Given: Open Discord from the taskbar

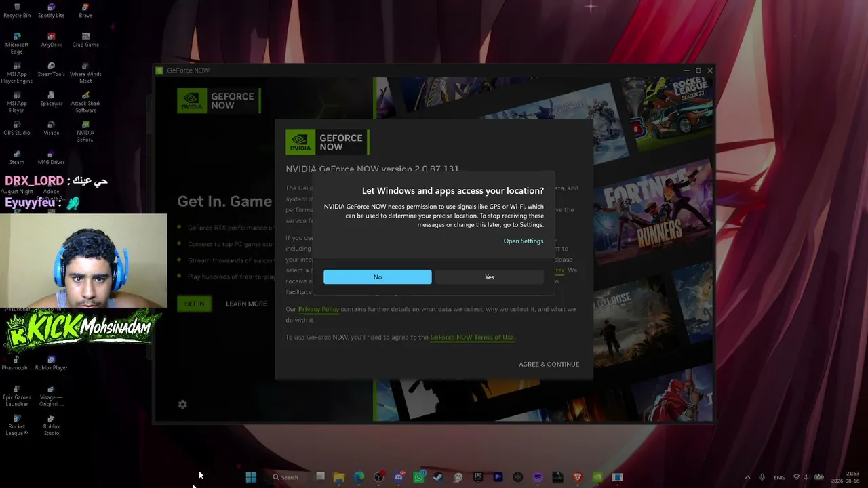Looking at the screenshot, I should click(x=399, y=477).
